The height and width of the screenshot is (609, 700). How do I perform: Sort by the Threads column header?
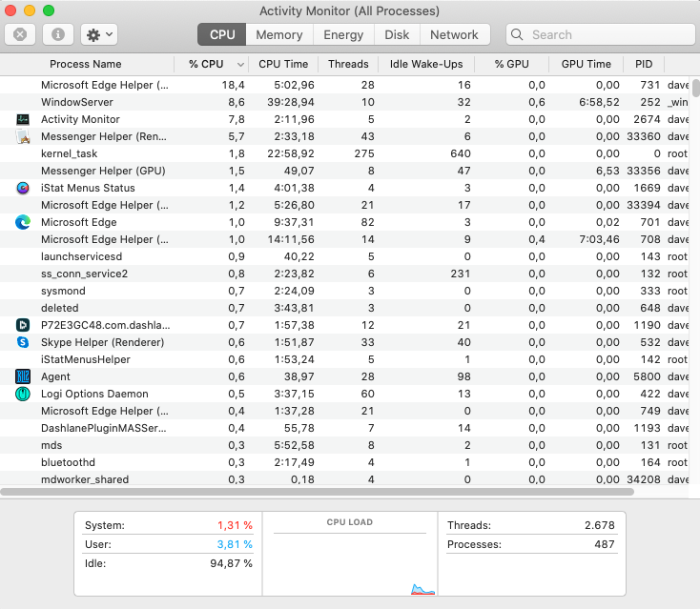point(348,64)
